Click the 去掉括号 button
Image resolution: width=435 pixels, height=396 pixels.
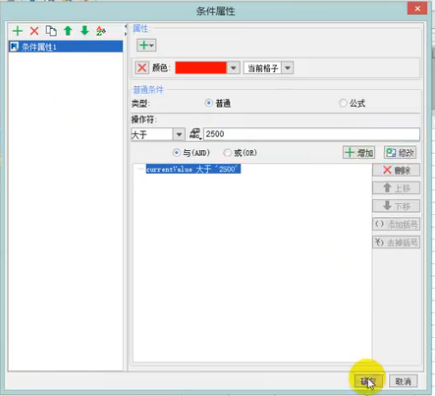tap(396, 242)
